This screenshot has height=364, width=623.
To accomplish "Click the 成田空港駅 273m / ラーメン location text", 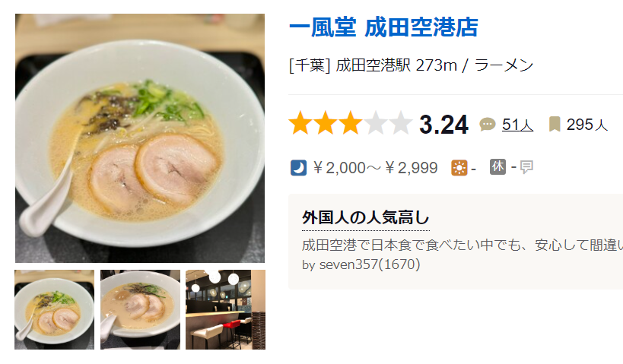I will click(434, 65).
